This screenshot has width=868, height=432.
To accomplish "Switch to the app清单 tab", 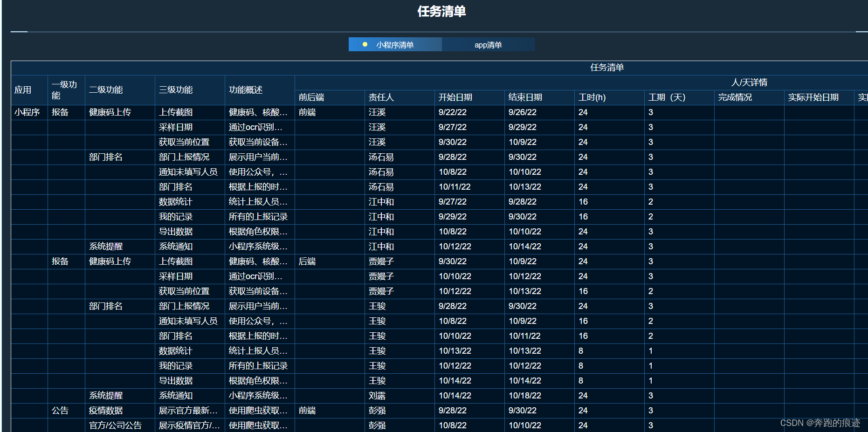I will pyautogui.click(x=488, y=45).
